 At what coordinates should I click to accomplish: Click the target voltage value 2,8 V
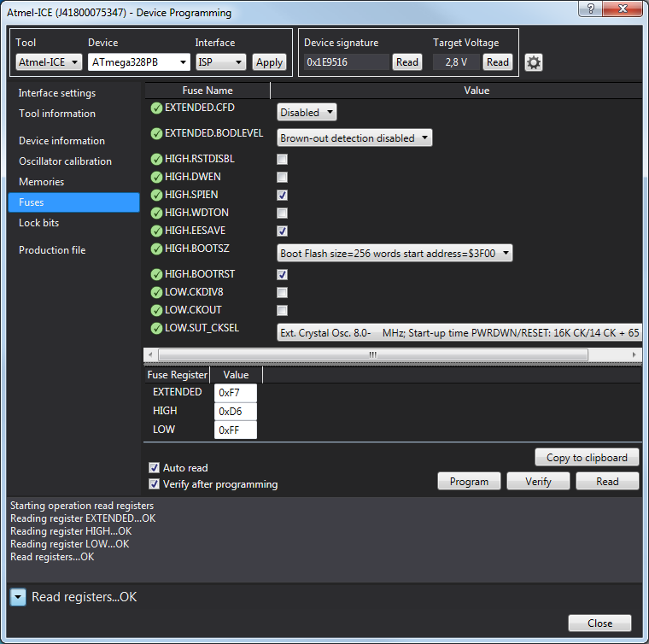456,62
